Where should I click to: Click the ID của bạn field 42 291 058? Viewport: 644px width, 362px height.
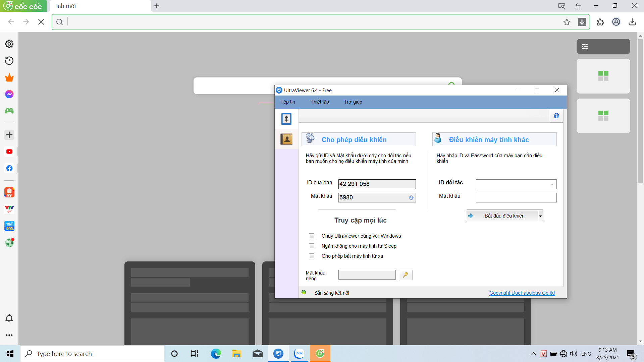pyautogui.click(x=377, y=184)
